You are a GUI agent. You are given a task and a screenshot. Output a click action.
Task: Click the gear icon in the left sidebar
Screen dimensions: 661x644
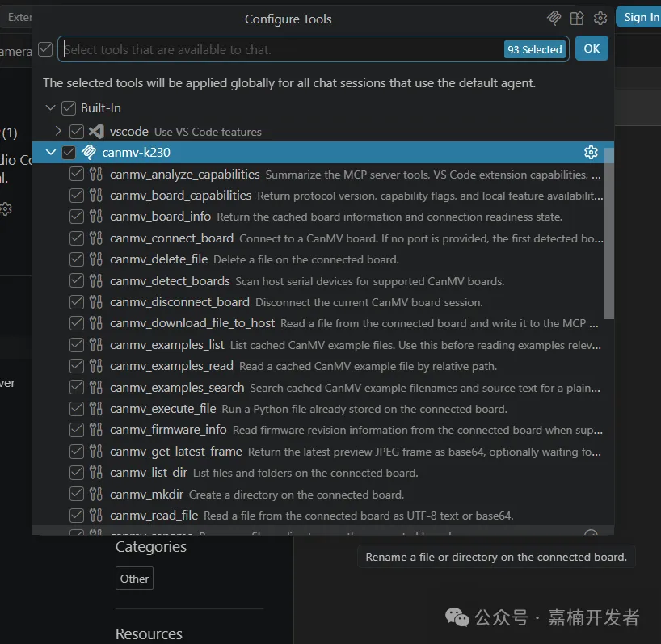click(x=6, y=208)
